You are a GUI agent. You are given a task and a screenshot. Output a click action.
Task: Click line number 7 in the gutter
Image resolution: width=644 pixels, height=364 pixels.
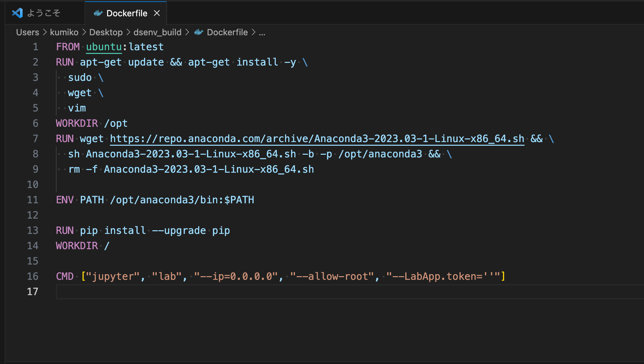click(x=35, y=138)
